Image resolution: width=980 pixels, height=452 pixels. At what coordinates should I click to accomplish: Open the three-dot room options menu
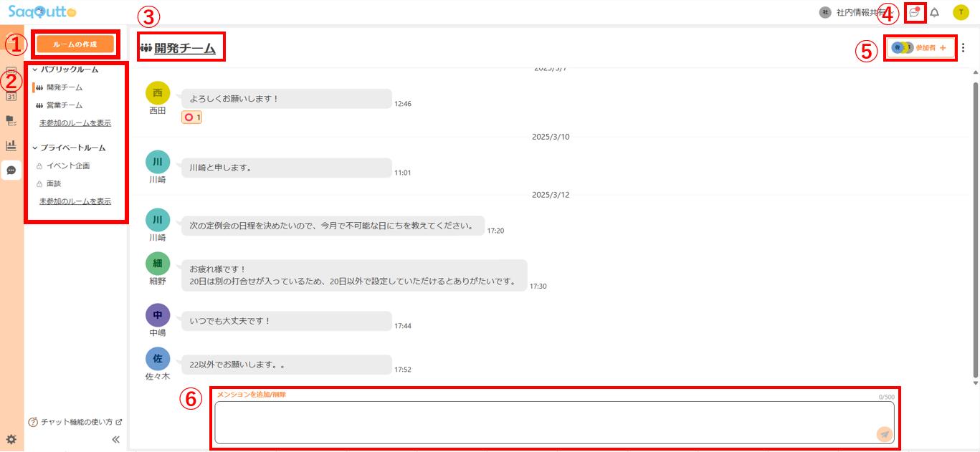tap(963, 48)
